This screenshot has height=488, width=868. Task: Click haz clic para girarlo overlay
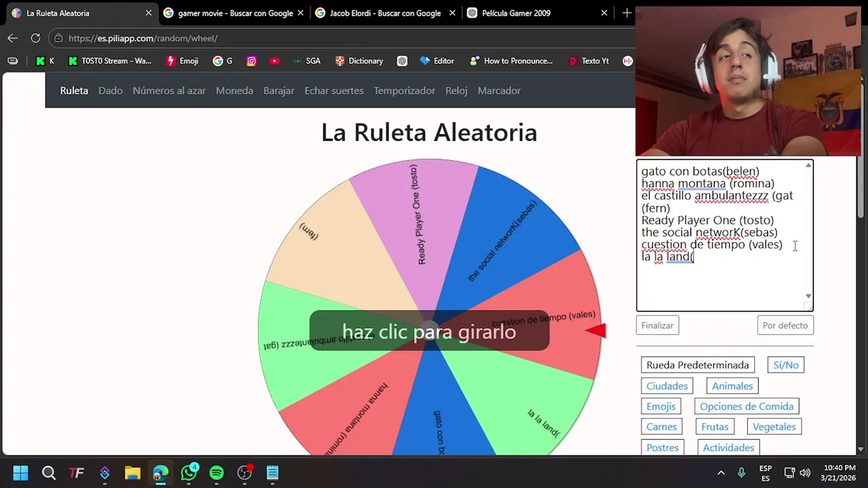click(429, 331)
